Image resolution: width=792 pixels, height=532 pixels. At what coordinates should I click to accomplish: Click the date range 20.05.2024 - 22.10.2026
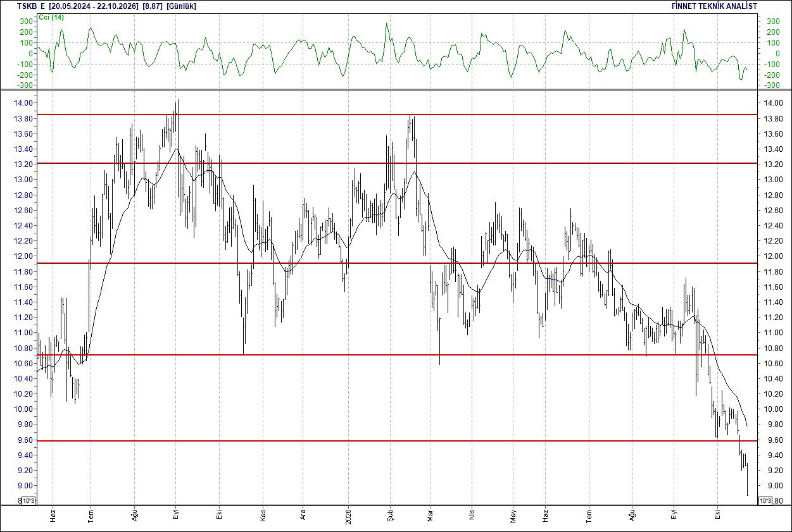(94, 6)
